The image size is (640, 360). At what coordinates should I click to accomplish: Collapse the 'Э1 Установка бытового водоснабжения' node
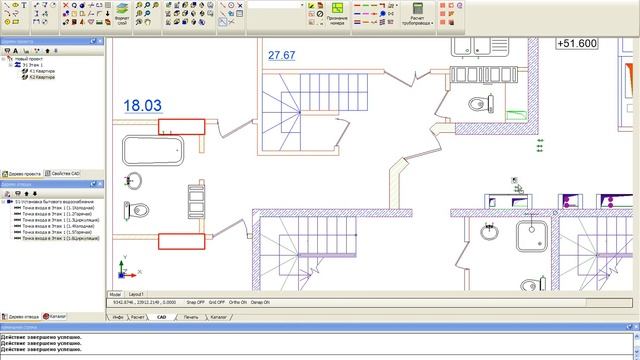(x=4, y=202)
